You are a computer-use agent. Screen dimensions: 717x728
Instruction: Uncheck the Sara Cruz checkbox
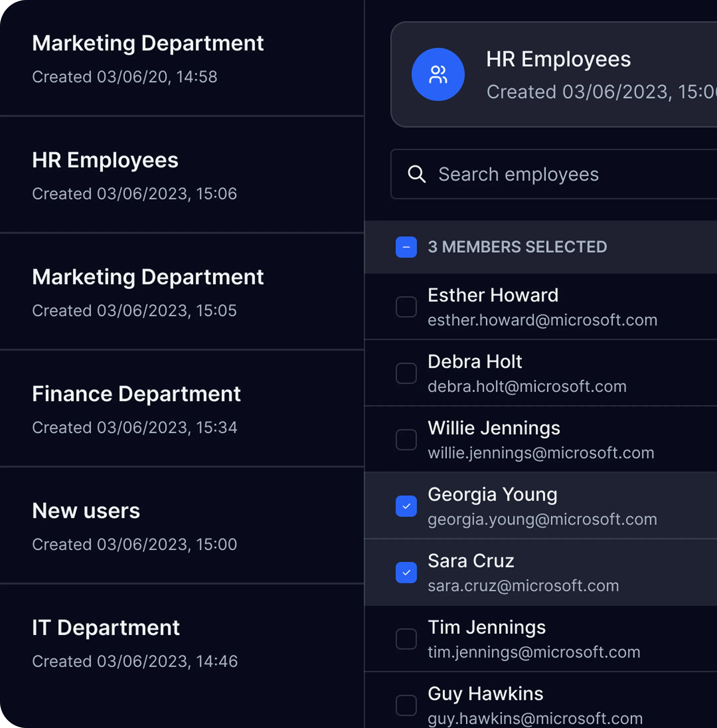406,572
